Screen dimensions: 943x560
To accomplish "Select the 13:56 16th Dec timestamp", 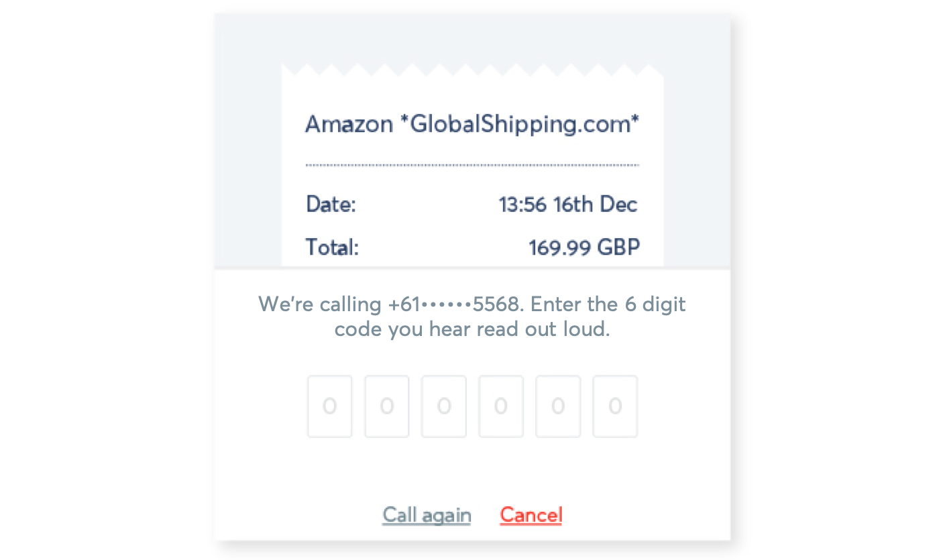I will [567, 204].
